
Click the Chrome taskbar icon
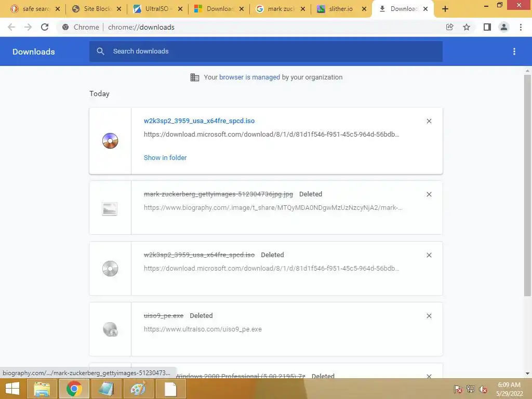point(74,389)
